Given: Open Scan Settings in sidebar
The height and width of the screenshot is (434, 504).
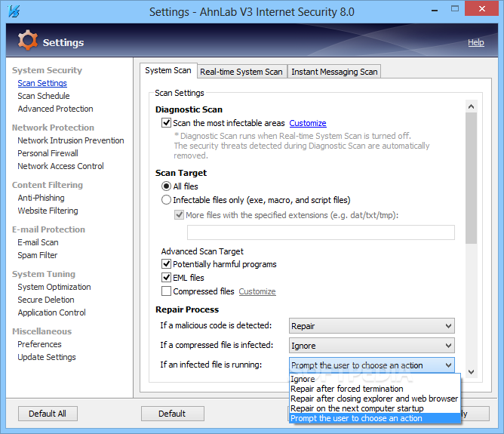Looking at the screenshot, I should point(42,83).
